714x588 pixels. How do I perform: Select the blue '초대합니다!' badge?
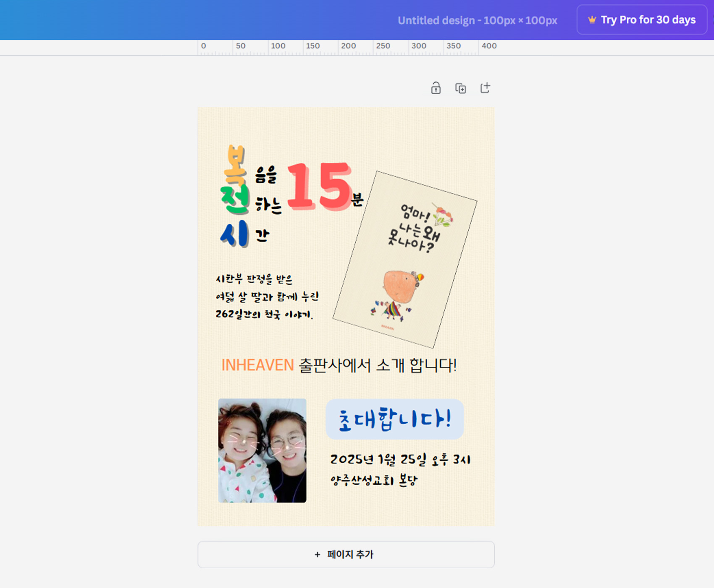pos(394,419)
